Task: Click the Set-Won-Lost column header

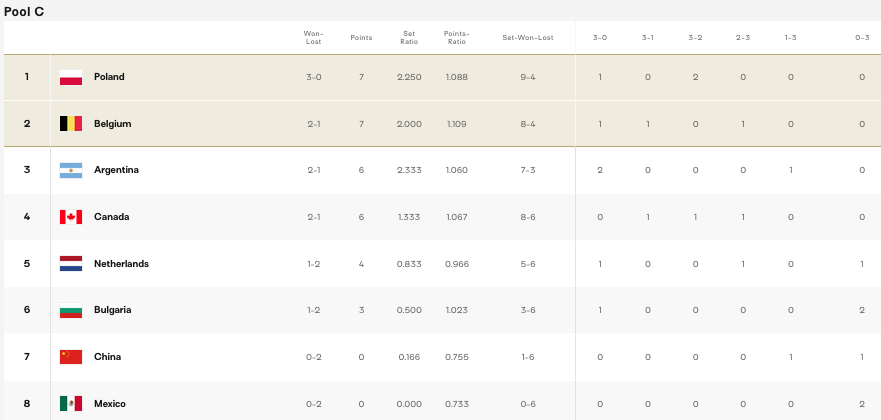Action: tap(528, 38)
